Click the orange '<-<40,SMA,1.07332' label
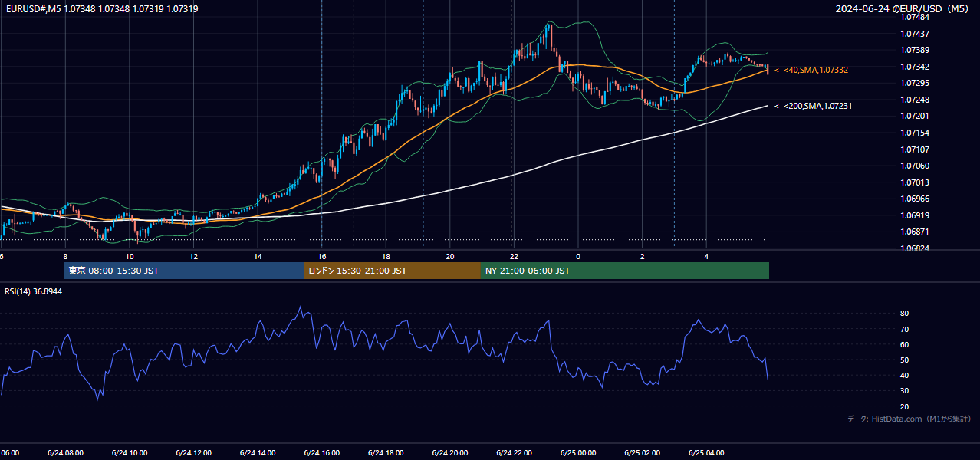 811,70
